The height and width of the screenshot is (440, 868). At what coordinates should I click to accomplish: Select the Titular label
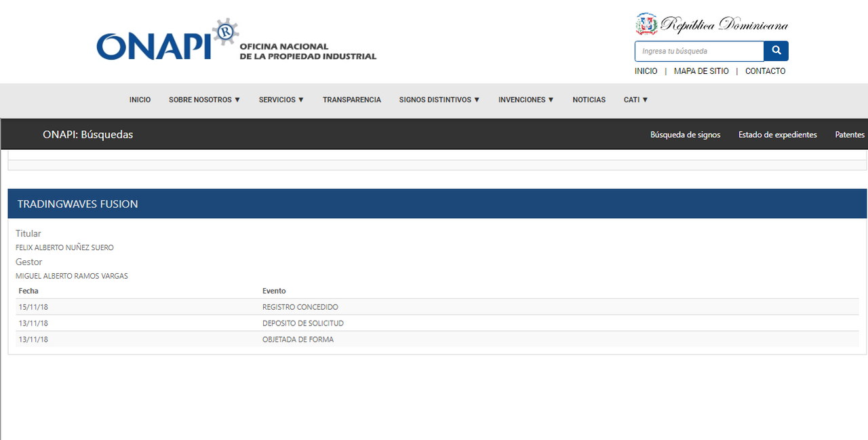[28, 233]
